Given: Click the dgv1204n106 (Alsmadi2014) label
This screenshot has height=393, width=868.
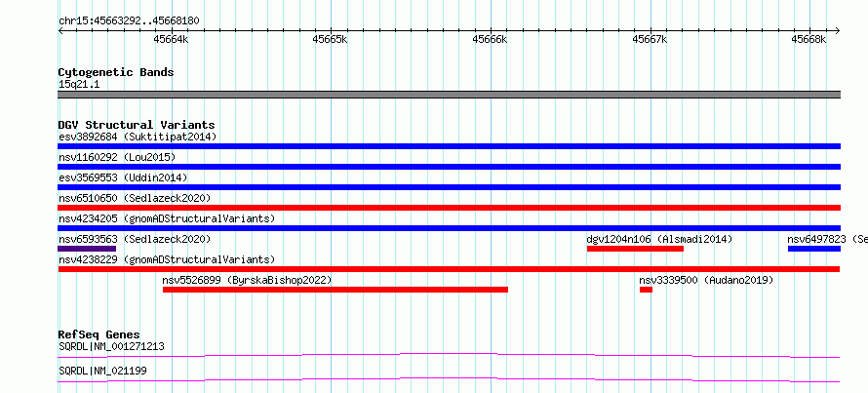Looking at the screenshot, I should pos(659,239).
